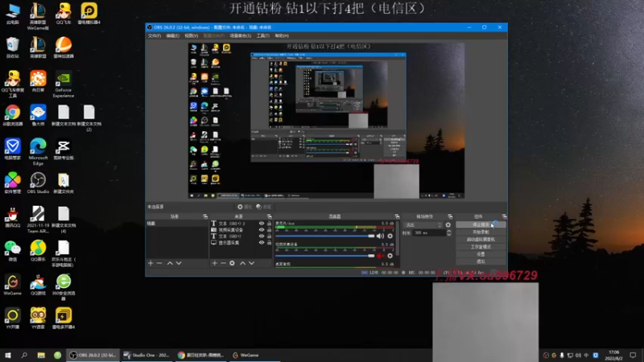Move scene up with the up arrow
Viewport: 644px width, 362px height.
[x=170, y=263]
